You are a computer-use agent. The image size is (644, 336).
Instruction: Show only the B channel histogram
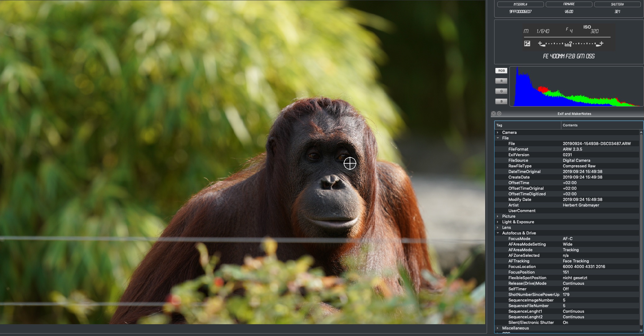[x=501, y=101]
